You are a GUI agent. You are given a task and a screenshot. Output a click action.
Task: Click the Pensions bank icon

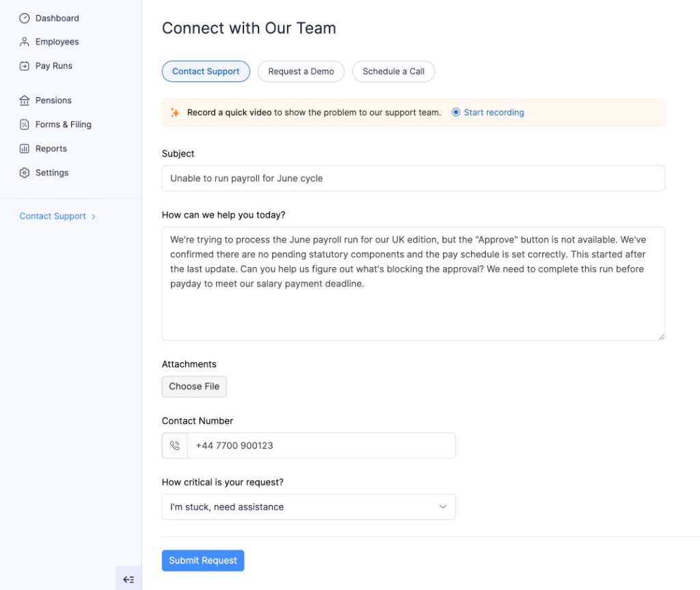(x=24, y=100)
